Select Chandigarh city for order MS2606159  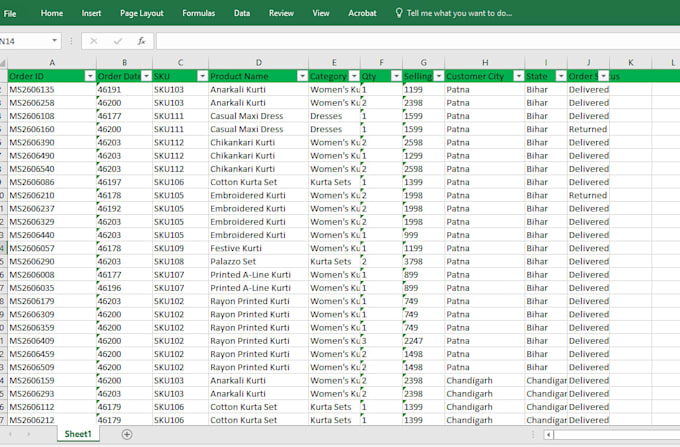485,381
